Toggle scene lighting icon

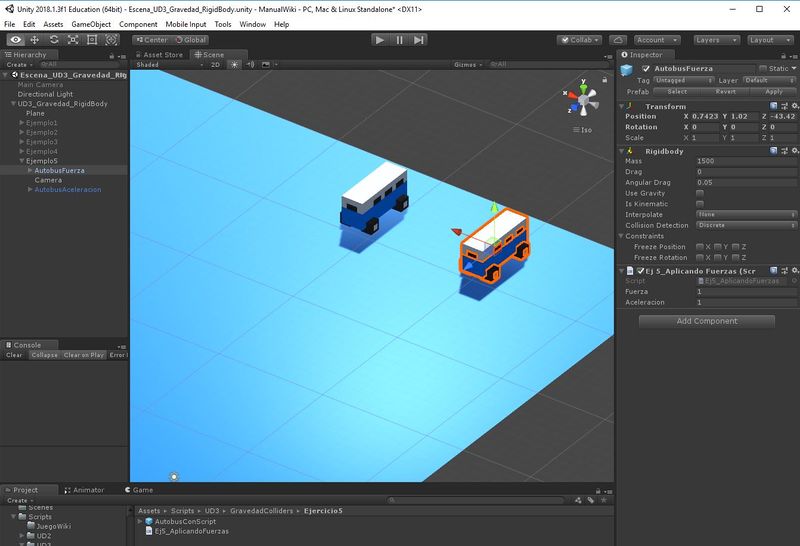(234, 65)
